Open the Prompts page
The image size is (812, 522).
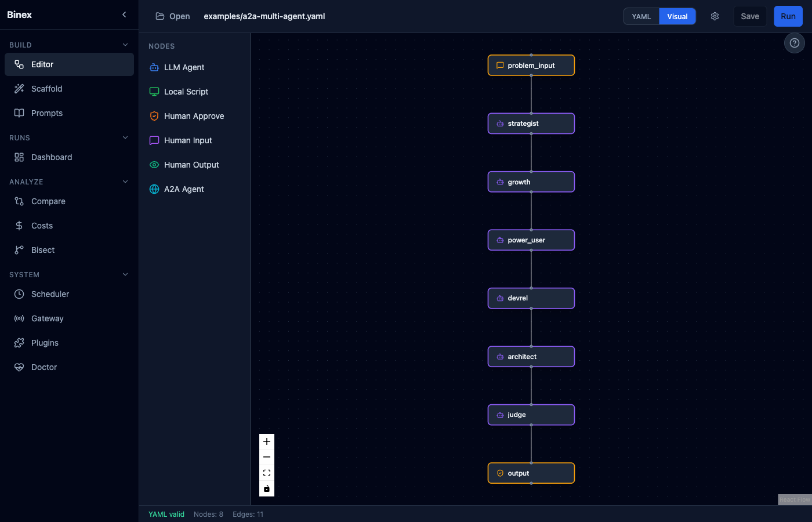[48, 113]
